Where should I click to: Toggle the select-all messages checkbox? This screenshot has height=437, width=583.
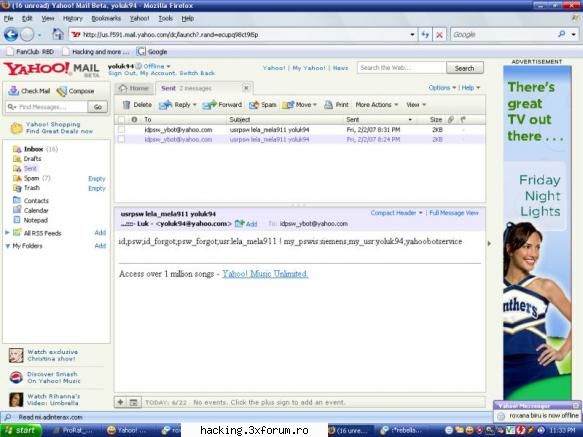coord(122,119)
